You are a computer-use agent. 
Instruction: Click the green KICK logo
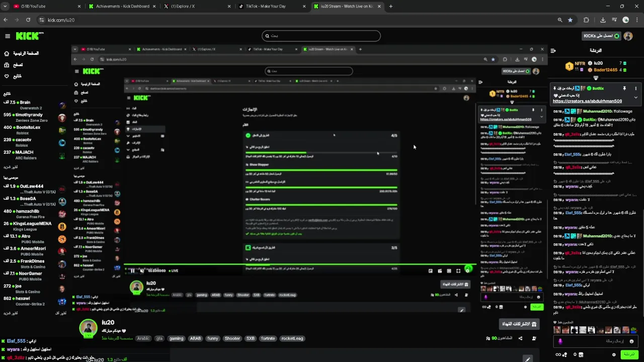click(29, 36)
